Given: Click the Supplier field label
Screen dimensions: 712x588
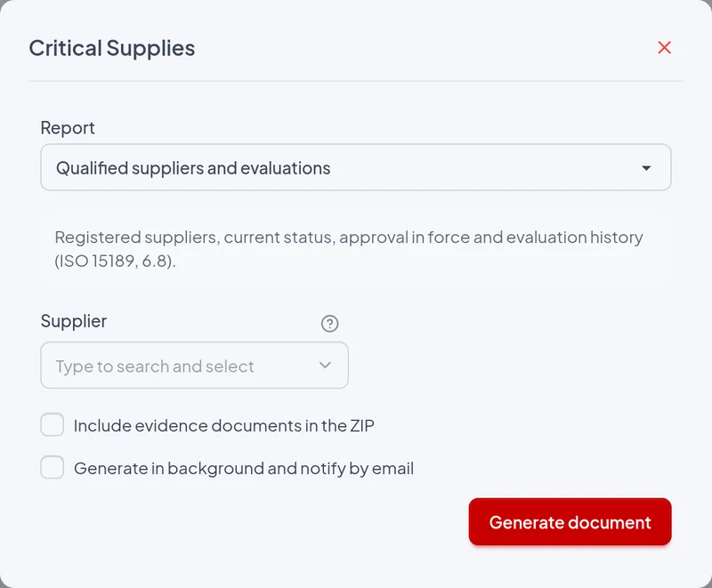Looking at the screenshot, I should coord(74,321).
